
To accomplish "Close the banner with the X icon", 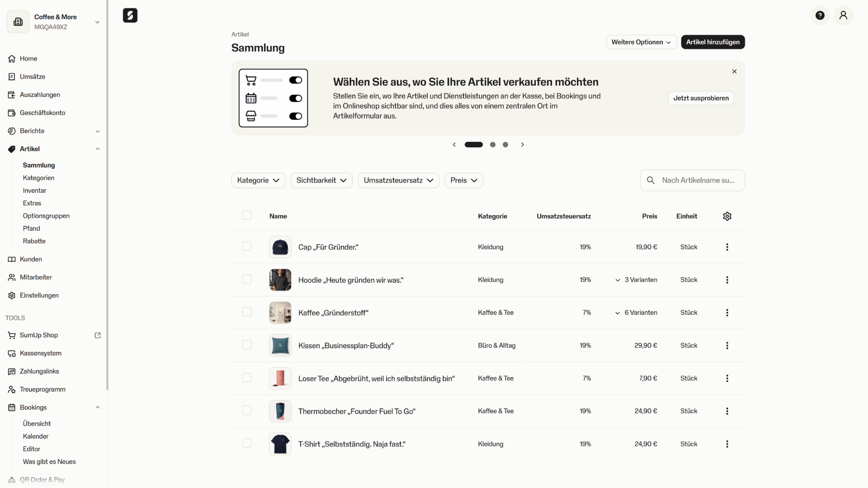I will pyautogui.click(x=734, y=71).
